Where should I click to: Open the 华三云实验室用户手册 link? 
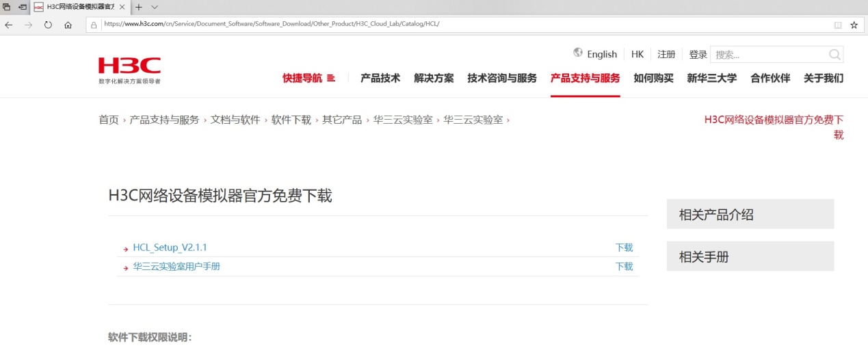[x=176, y=266]
